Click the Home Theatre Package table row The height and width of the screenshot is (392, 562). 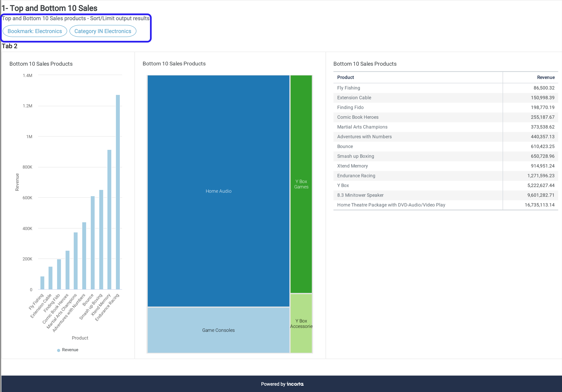tap(391, 205)
